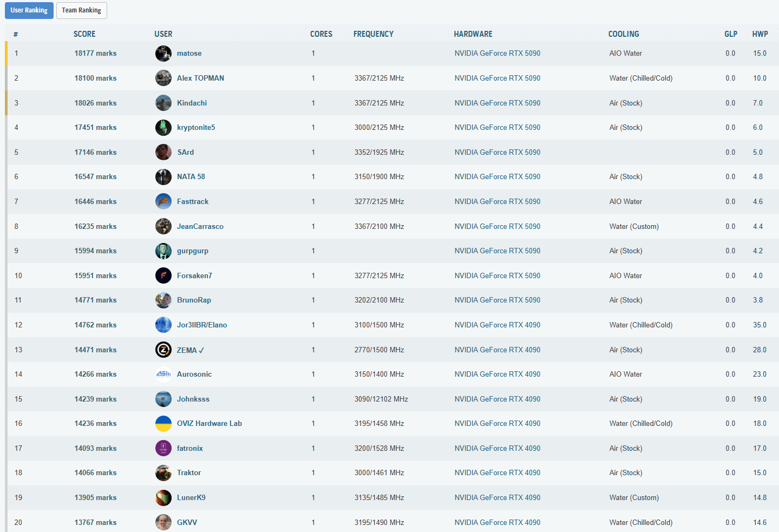Click matose's avatar icon
Image resolution: width=779 pixels, height=532 pixels.
point(163,54)
